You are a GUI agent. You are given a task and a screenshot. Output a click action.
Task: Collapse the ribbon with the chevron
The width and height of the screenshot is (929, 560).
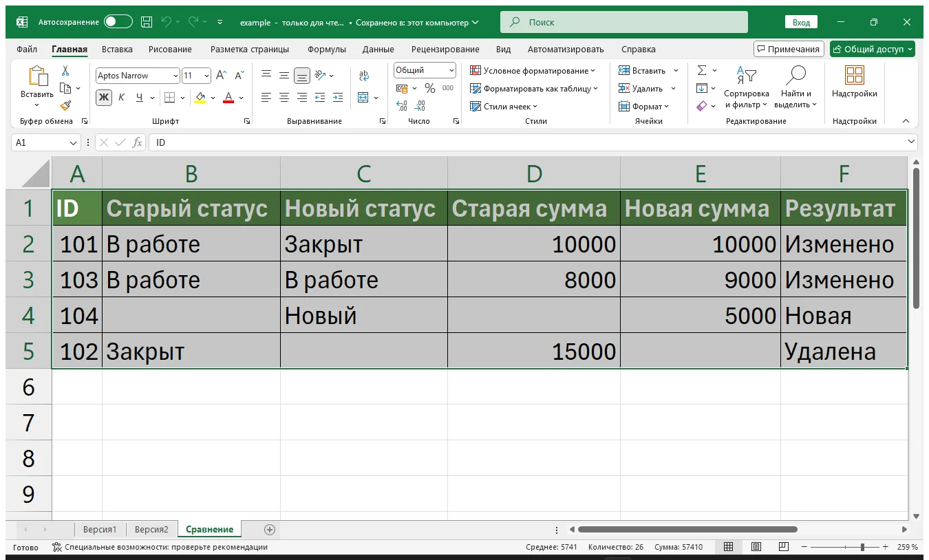point(906,121)
